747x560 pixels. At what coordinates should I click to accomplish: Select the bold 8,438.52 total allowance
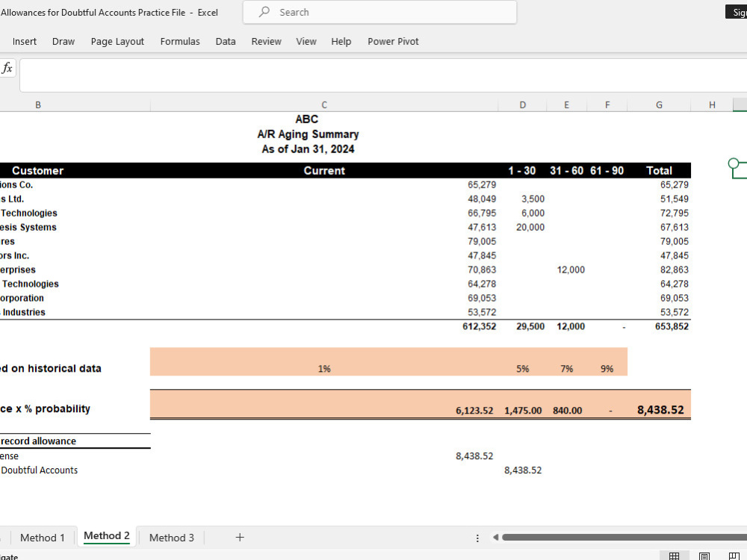point(660,405)
